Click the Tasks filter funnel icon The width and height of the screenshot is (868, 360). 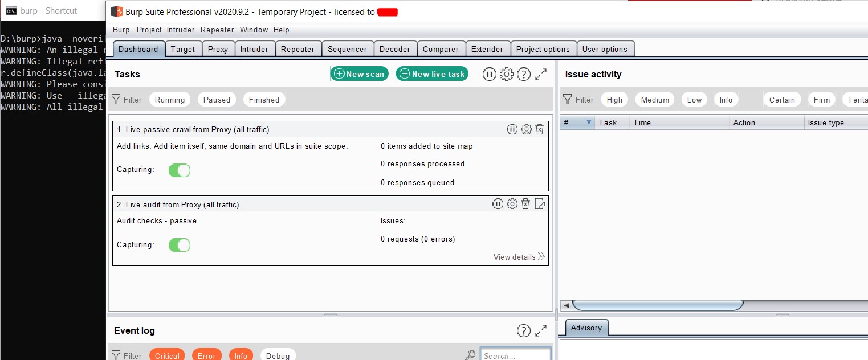coord(116,99)
